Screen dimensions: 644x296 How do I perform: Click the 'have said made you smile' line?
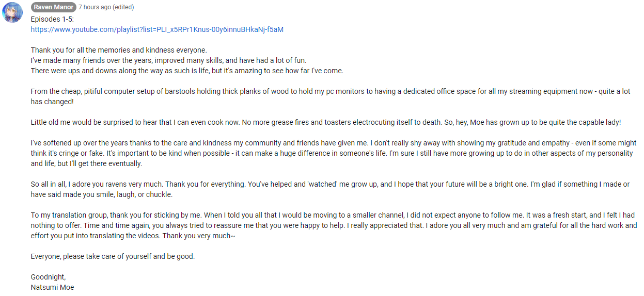pyautogui.click(x=102, y=194)
